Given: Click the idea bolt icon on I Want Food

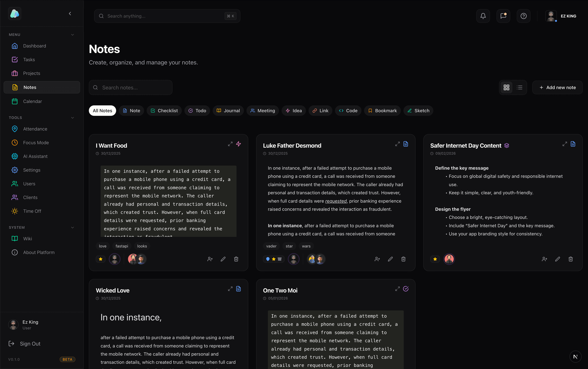Looking at the screenshot, I should tap(239, 144).
